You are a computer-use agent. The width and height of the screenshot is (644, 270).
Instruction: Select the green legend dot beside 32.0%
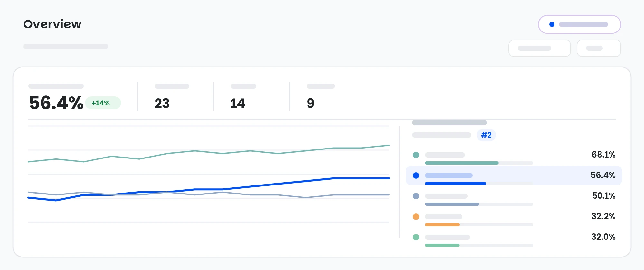(416, 237)
